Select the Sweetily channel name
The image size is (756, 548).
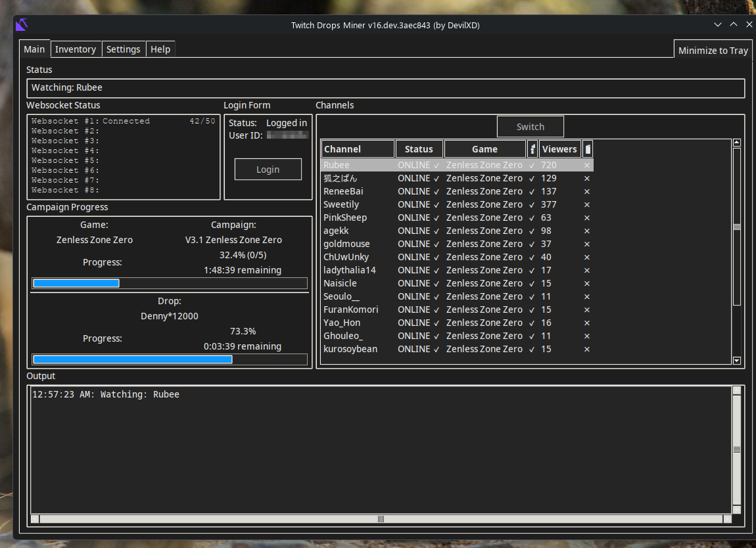tap(341, 205)
